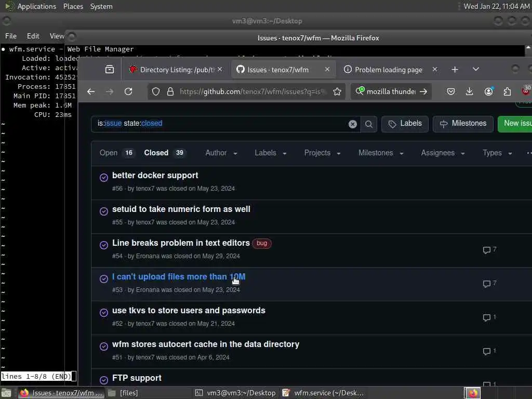Open the Firefox account icon

tap(488, 91)
